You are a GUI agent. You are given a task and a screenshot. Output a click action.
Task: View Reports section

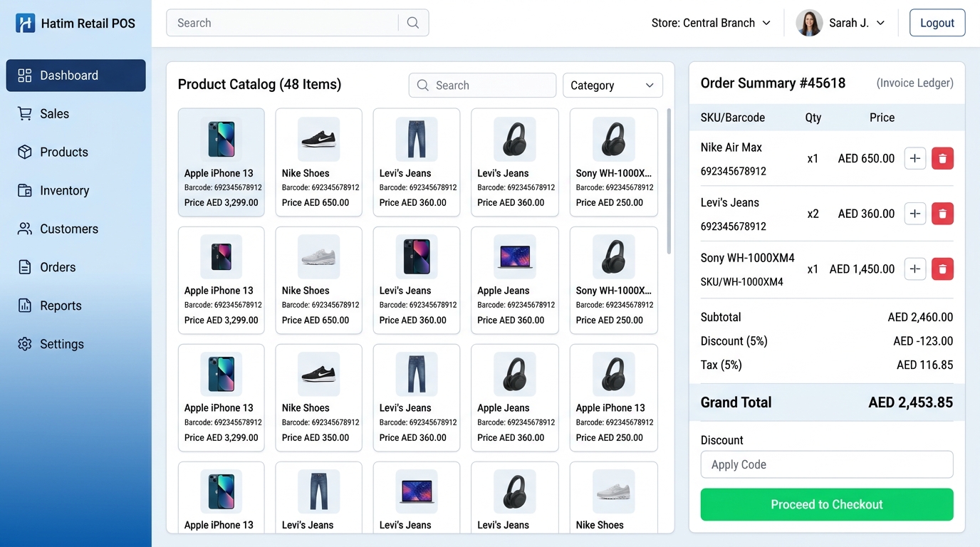(75, 306)
